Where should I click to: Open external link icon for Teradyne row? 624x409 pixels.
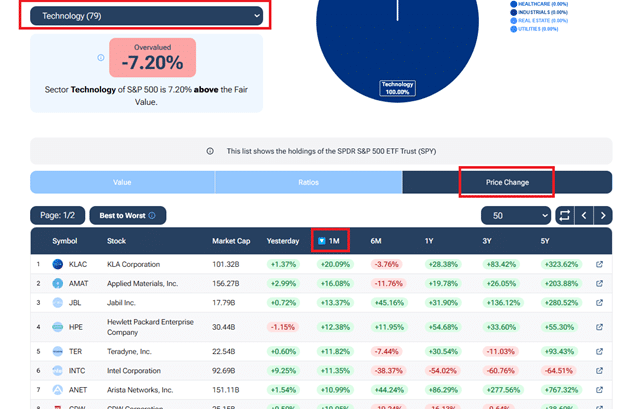pos(599,351)
